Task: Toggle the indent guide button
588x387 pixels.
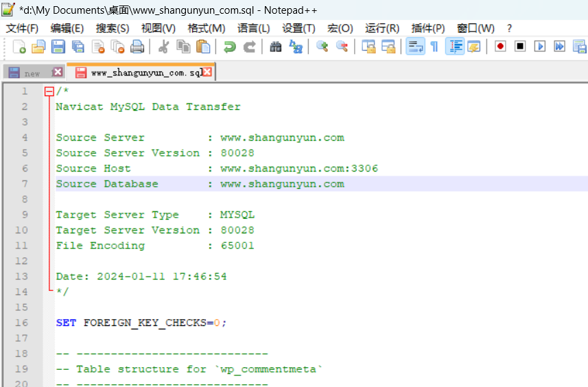Action: 455,47
